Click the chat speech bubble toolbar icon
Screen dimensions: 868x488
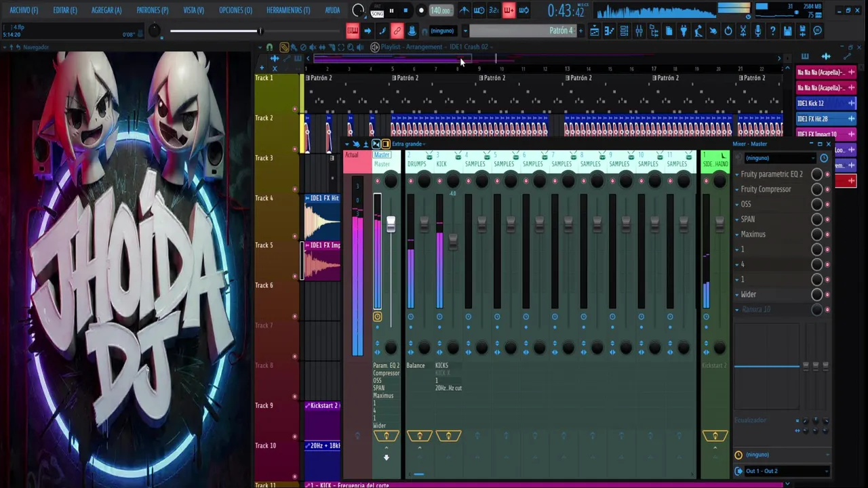pos(818,30)
